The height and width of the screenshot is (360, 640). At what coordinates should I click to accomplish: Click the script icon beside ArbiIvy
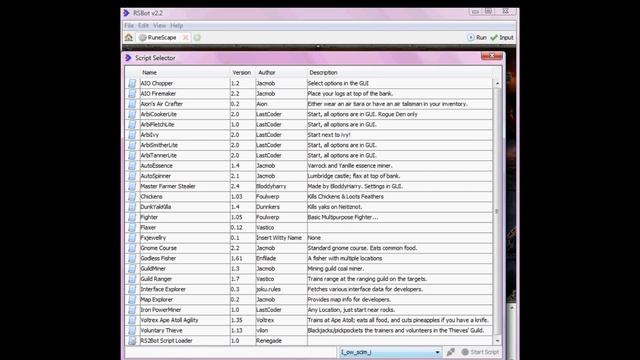(132, 135)
